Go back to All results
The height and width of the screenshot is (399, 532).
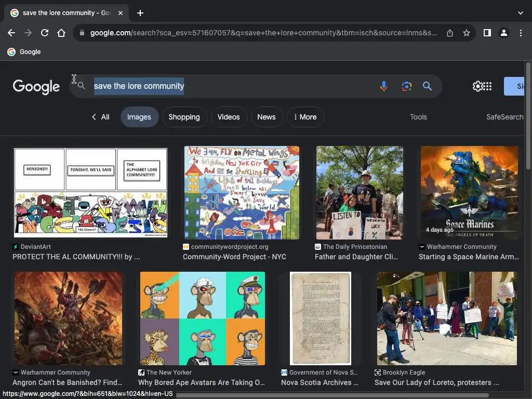click(100, 117)
